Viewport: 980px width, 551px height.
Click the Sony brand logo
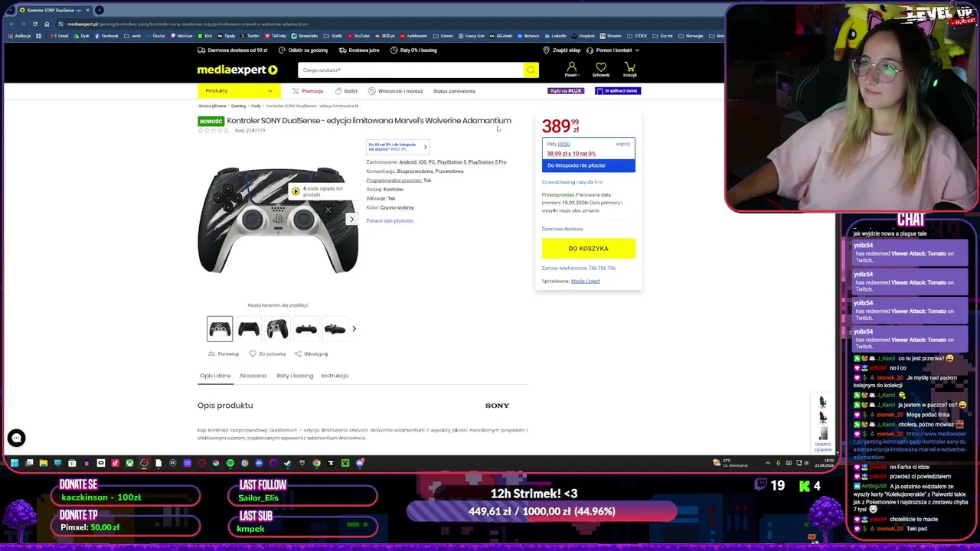(x=497, y=406)
